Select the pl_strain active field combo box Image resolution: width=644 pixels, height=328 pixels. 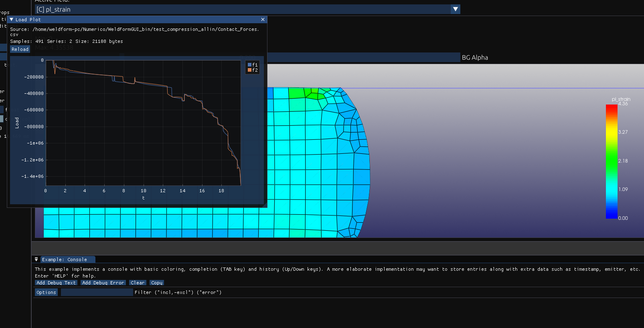pyautogui.click(x=243, y=9)
